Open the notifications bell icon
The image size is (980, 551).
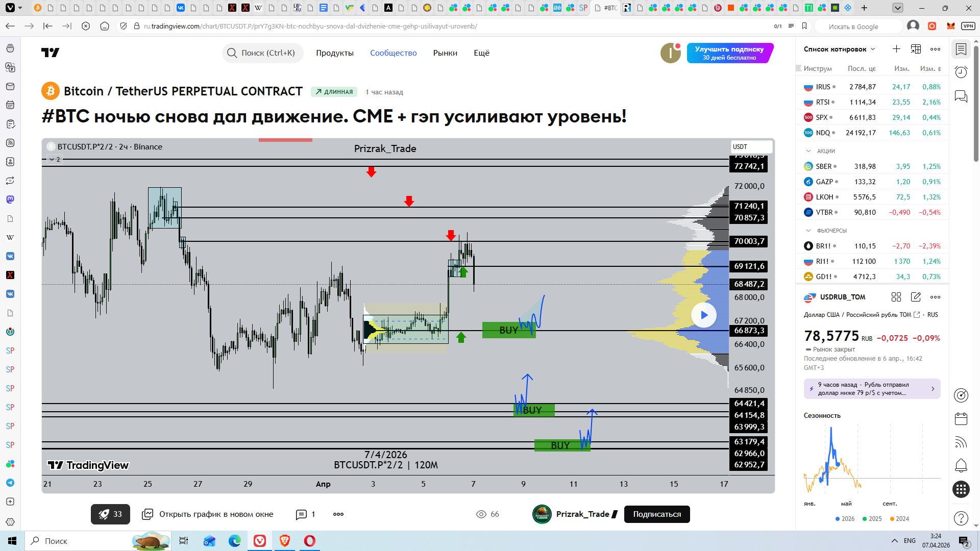click(961, 465)
